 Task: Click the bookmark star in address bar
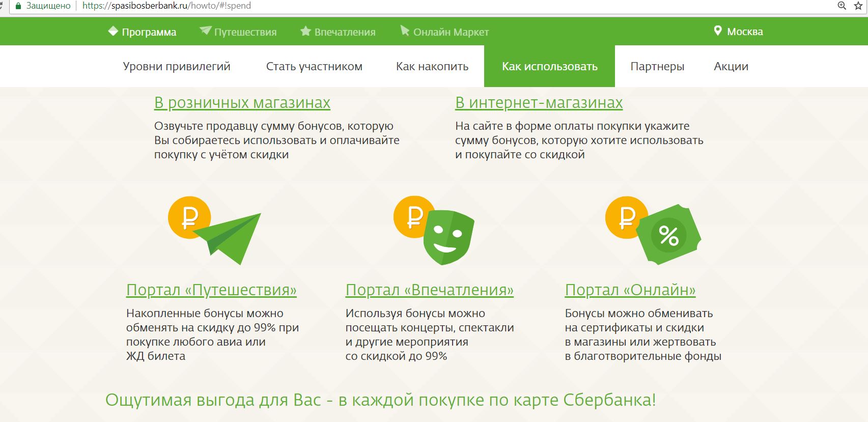coord(858,6)
